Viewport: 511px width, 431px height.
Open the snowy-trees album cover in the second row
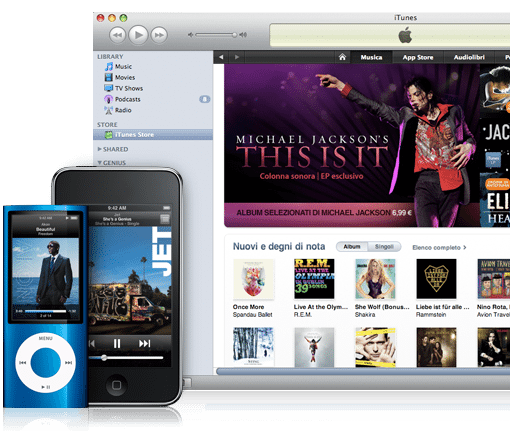(x=254, y=347)
